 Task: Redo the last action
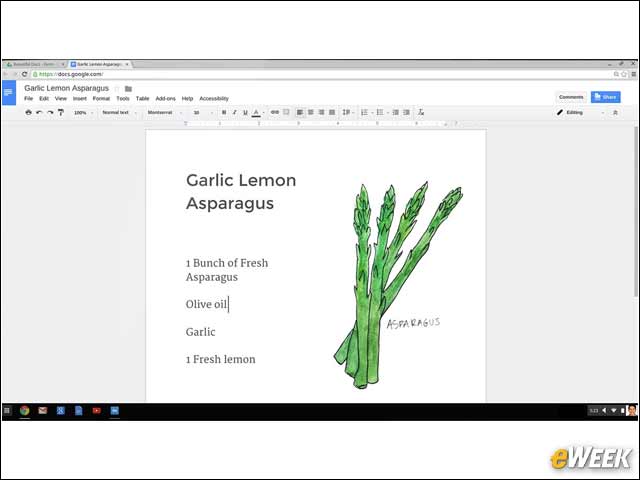point(50,112)
